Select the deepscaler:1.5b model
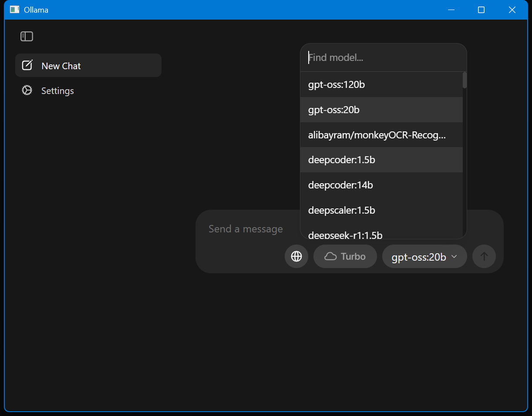 381,210
